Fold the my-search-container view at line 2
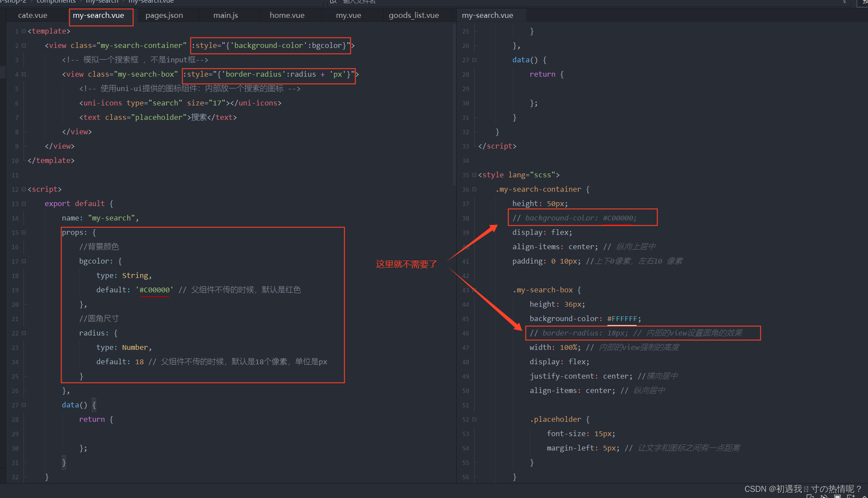The width and height of the screenshot is (868, 498). [24, 46]
